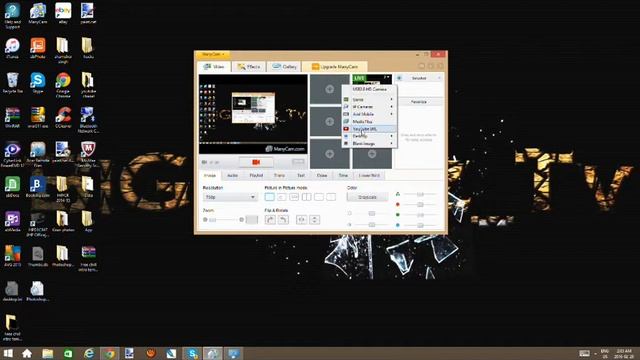Open Internet Explorer from taskbar
The image size is (640, 360).
tap(89, 353)
